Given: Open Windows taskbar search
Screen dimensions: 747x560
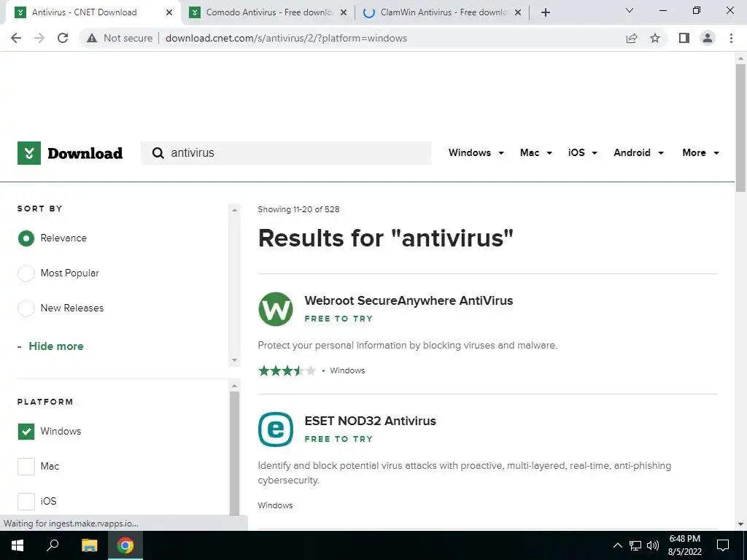Looking at the screenshot, I should coord(53,545).
